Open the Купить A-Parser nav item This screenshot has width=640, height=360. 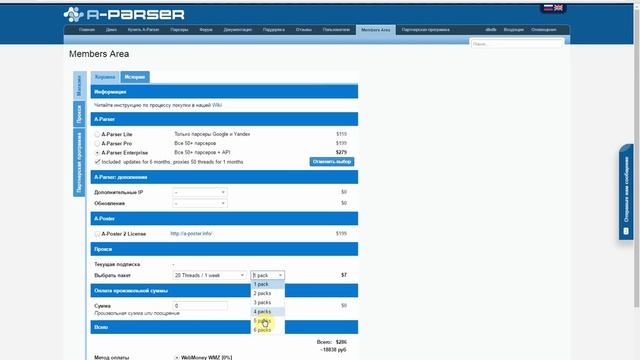point(143,30)
